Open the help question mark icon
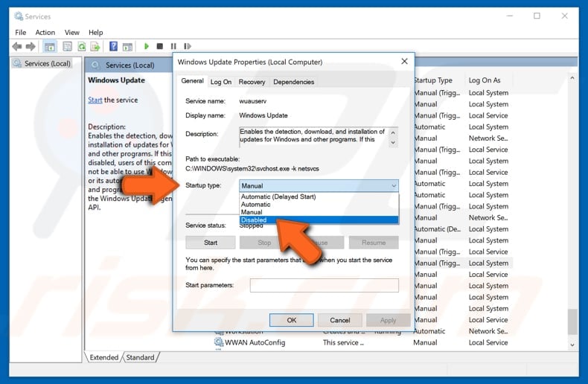 [113, 46]
